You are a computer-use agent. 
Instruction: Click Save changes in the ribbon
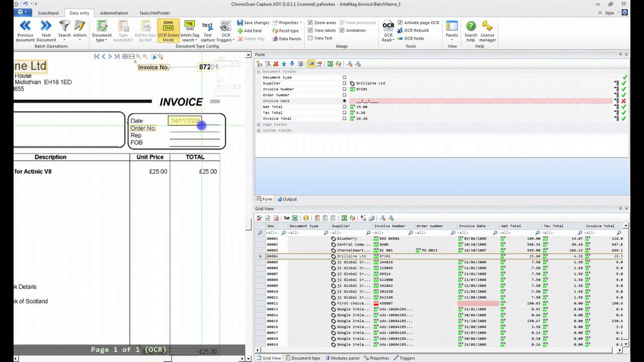click(x=253, y=23)
